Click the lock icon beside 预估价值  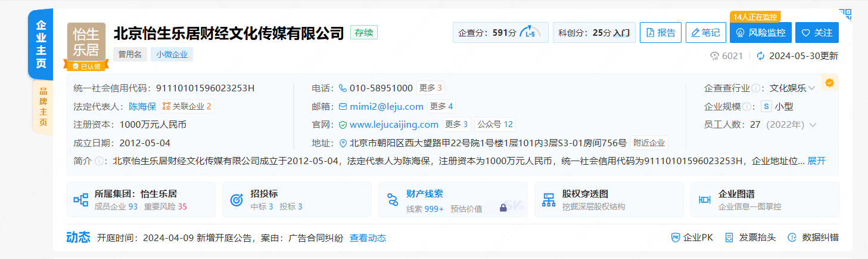(x=503, y=208)
